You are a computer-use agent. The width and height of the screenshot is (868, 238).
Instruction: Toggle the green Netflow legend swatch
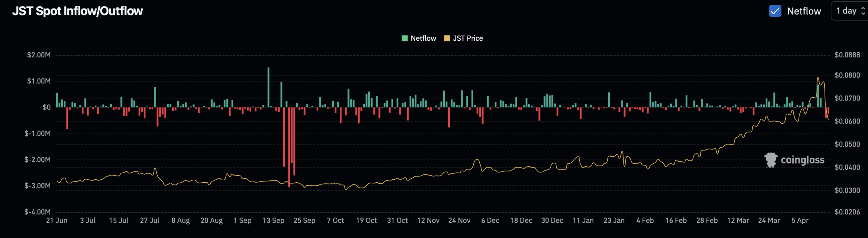pyautogui.click(x=405, y=38)
